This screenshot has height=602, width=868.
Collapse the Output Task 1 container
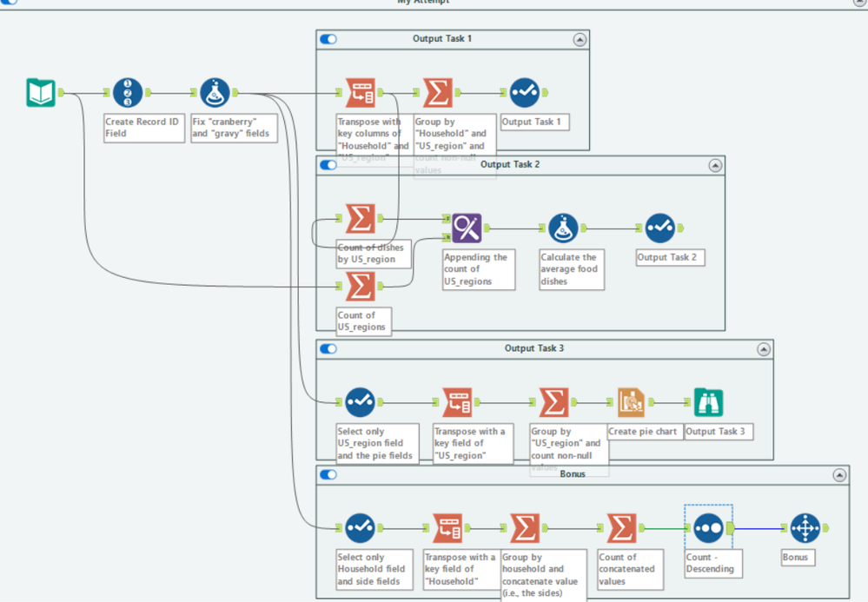tap(580, 40)
